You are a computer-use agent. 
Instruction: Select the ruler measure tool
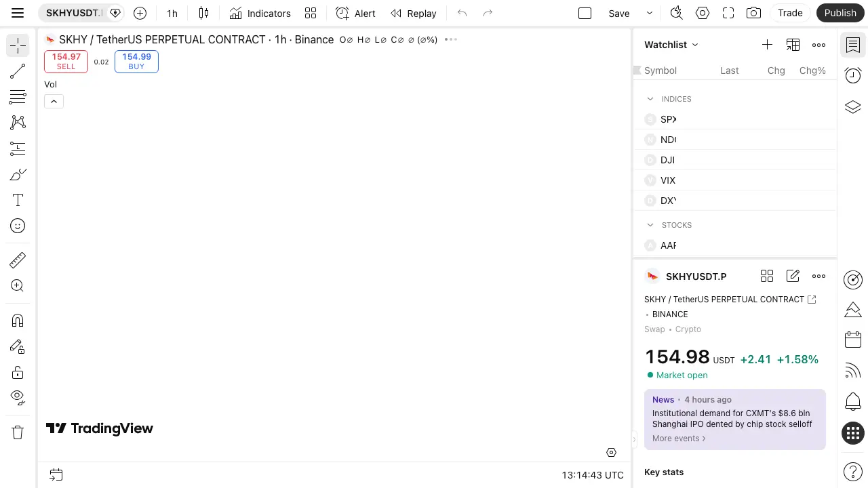pyautogui.click(x=18, y=260)
